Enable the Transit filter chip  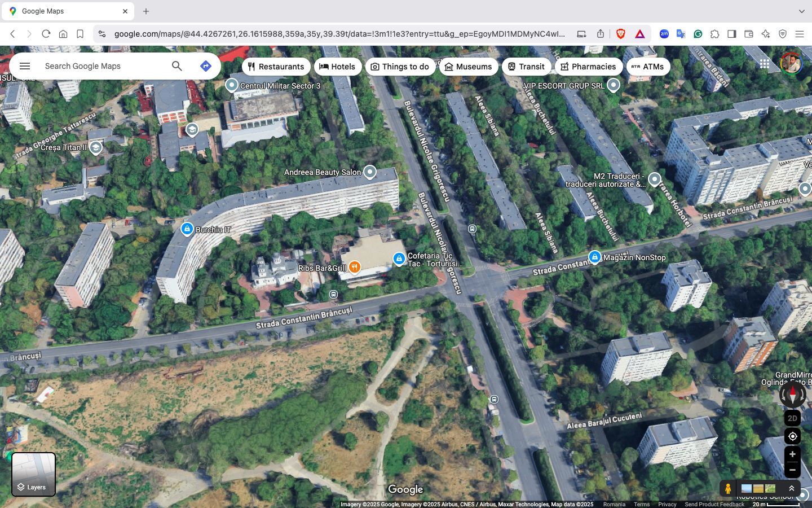pos(526,66)
